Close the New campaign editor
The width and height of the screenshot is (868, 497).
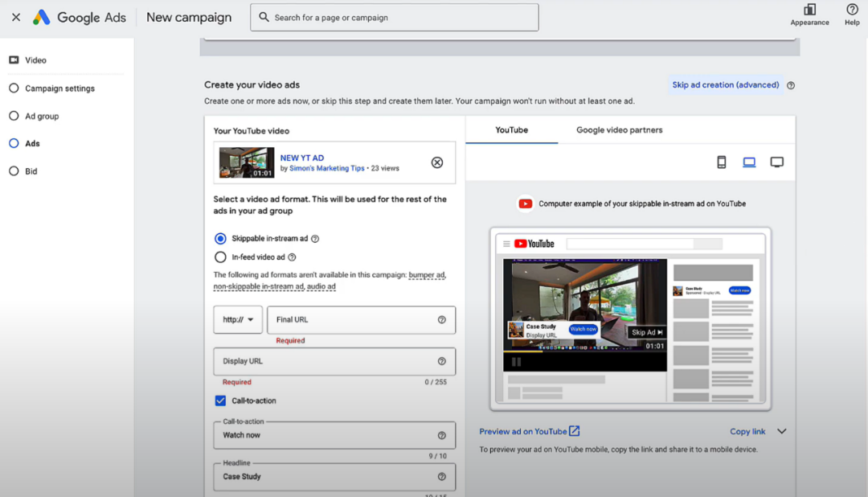pyautogui.click(x=16, y=17)
